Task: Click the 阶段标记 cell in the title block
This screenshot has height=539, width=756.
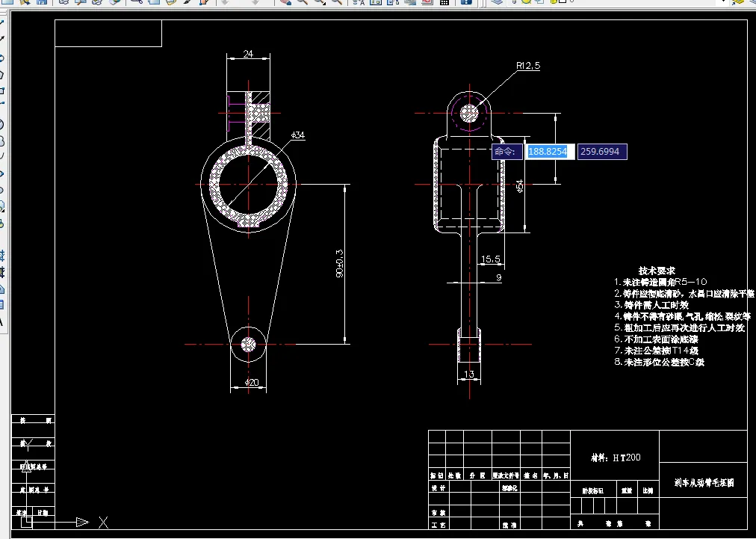Action: click(592, 490)
